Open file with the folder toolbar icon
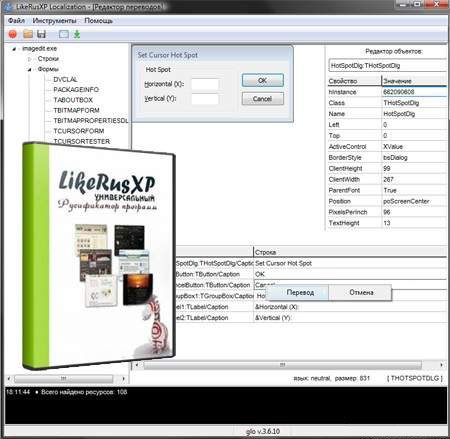The image size is (450, 439). click(x=28, y=34)
